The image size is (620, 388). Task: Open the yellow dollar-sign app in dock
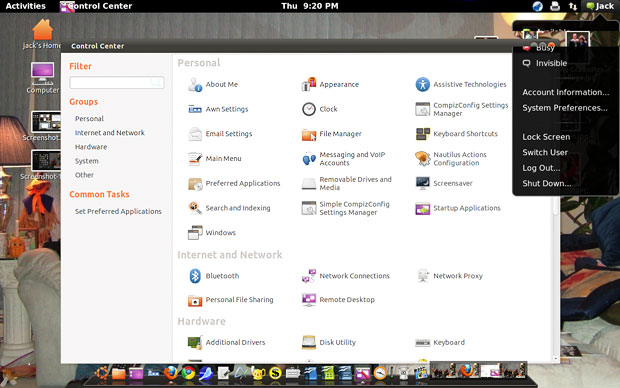coord(275,373)
